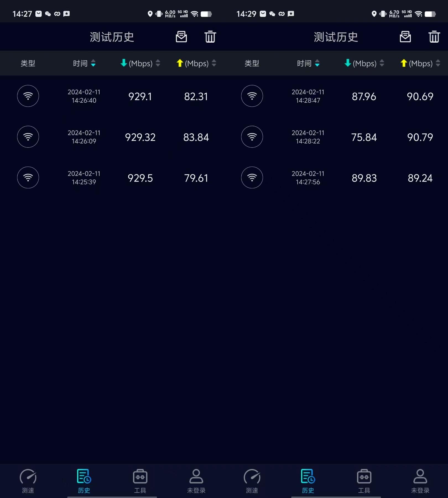Viewport: 448px width, 498px height.
Task: Sort by 时间 column in right screen
Action: click(308, 63)
